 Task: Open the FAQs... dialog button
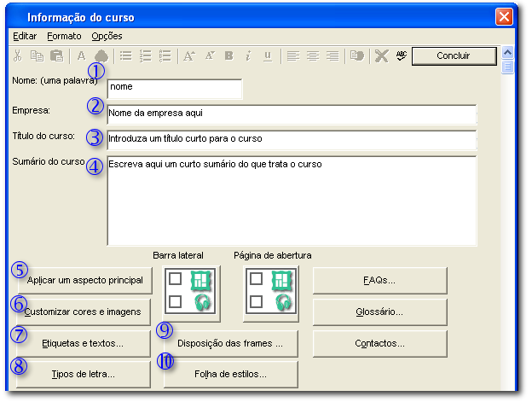point(379,280)
